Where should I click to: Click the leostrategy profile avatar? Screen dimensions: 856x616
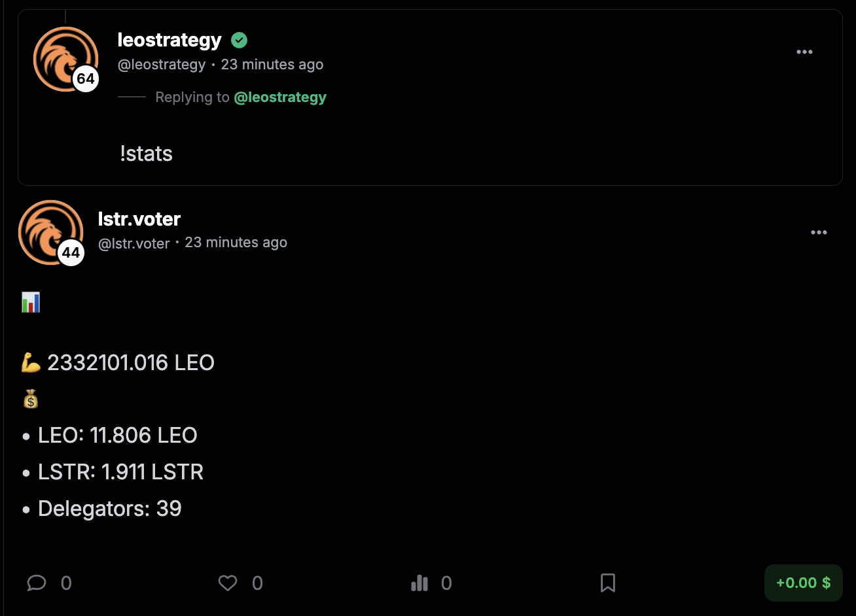click(65, 59)
